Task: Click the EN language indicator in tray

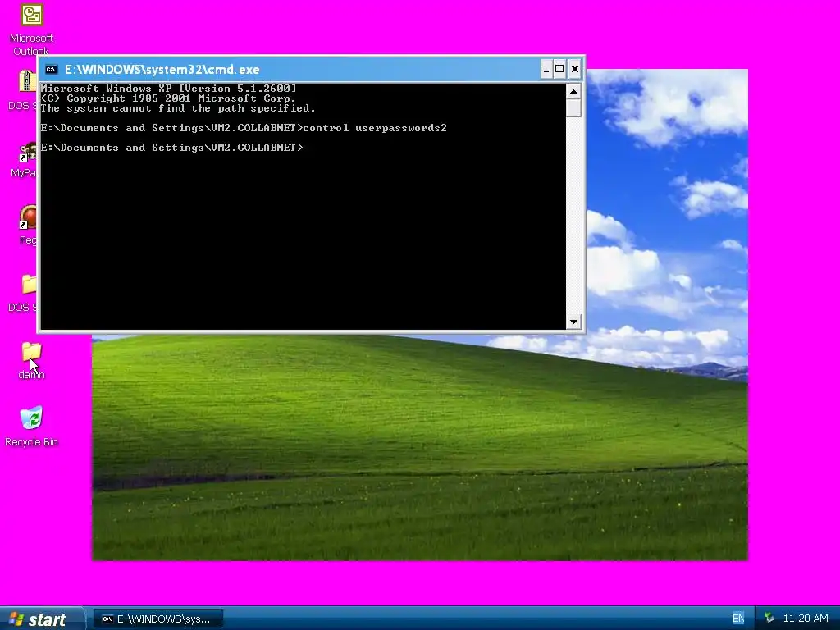Action: coord(738,619)
